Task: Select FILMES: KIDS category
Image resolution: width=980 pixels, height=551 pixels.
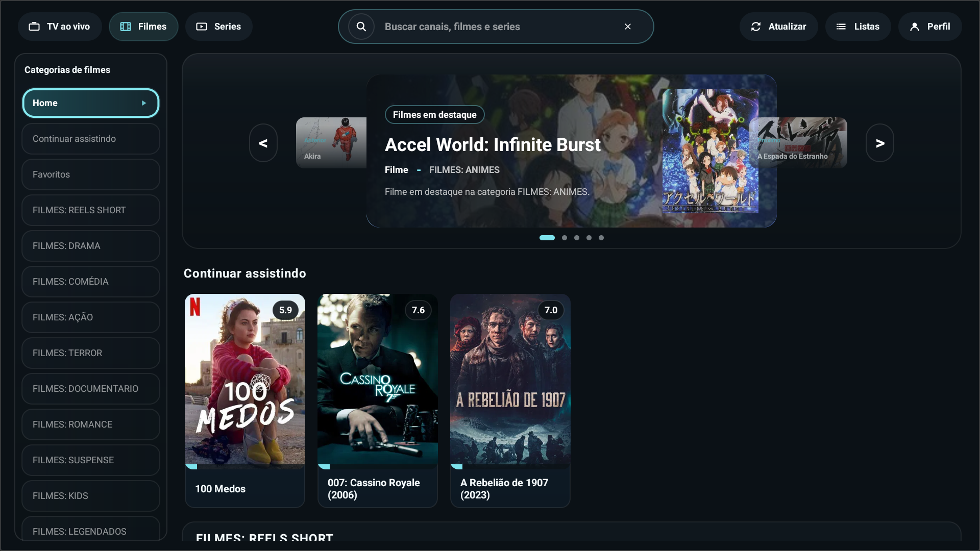Action: pyautogui.click(x=91, y=496)
